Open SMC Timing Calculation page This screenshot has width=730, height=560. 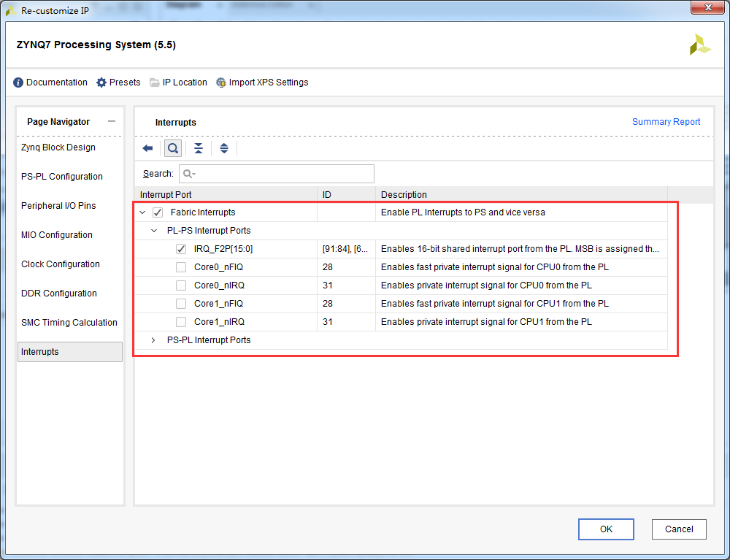click(x=69, y=323)
